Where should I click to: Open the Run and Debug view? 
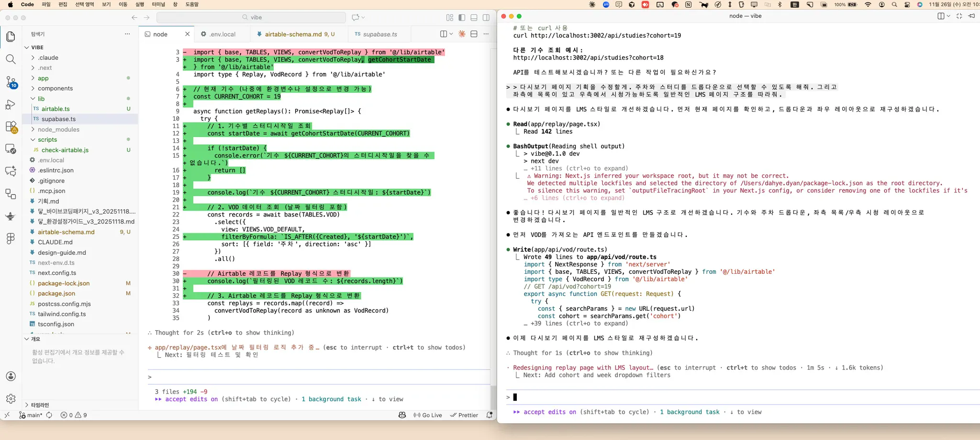(11, 104)
